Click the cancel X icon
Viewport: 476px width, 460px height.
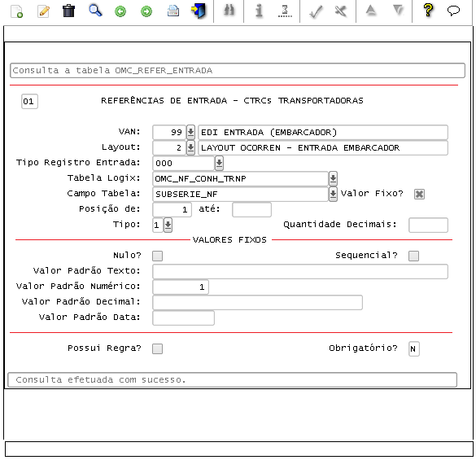pyautogui.click(x=341, y=11)
